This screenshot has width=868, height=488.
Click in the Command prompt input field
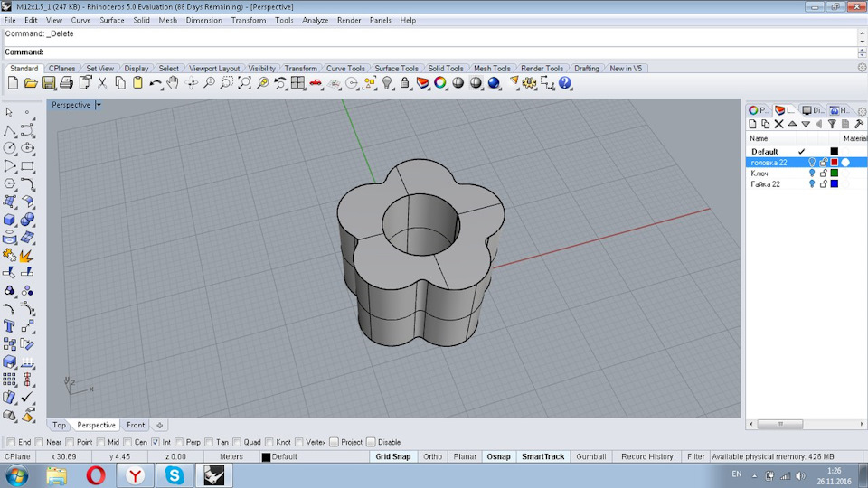coord(430,52)
